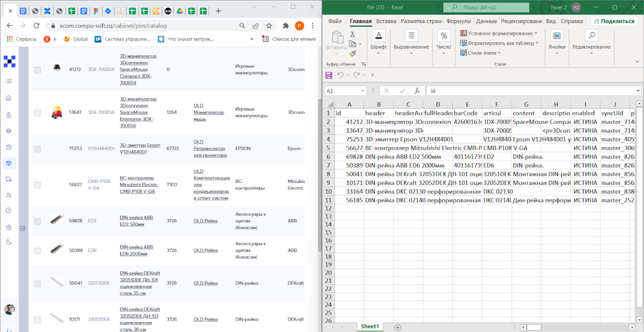Viewport: 644px width, 332px height.
Task: Open the zoom magnifier icon in address bar
Action: coord(243,26)
